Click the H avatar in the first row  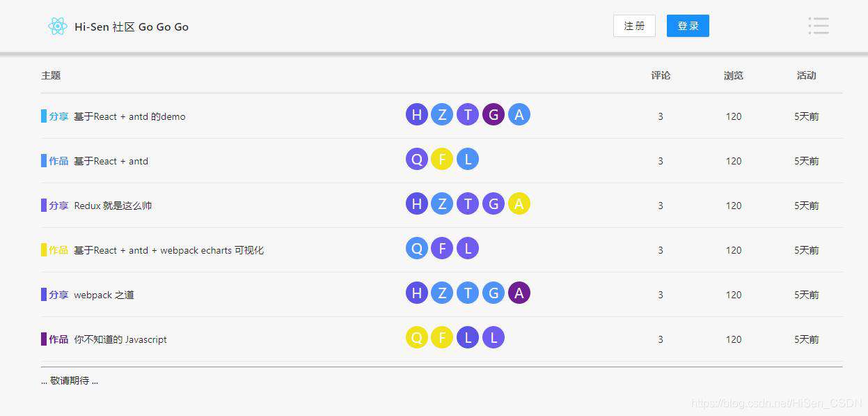pos(417,115)
